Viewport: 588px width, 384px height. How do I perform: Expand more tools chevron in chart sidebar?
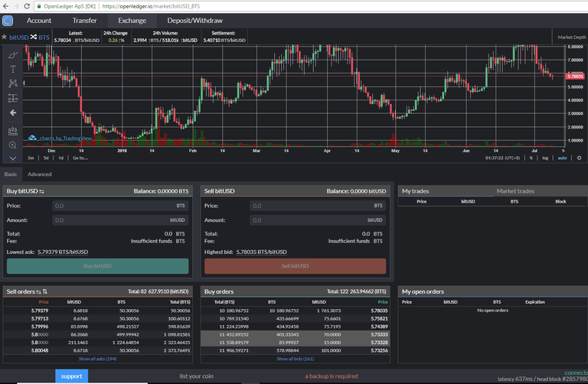click(x=13, y=159)
